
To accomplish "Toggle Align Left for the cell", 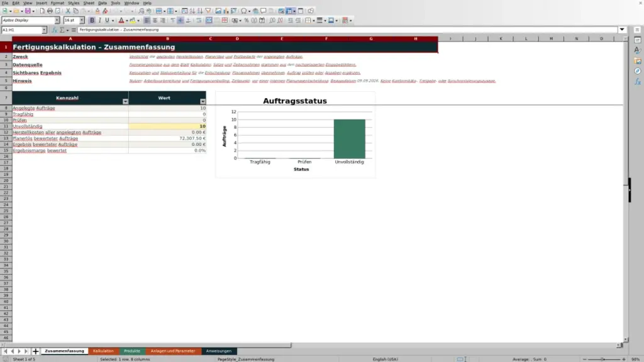I will click(x=147, y=21).
